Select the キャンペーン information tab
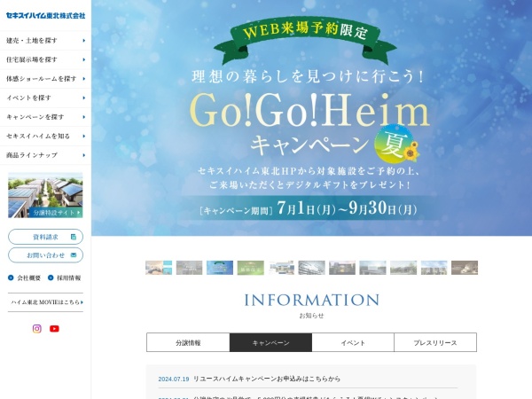This screenshot has width=532, height=399. (x=270, y=342)
